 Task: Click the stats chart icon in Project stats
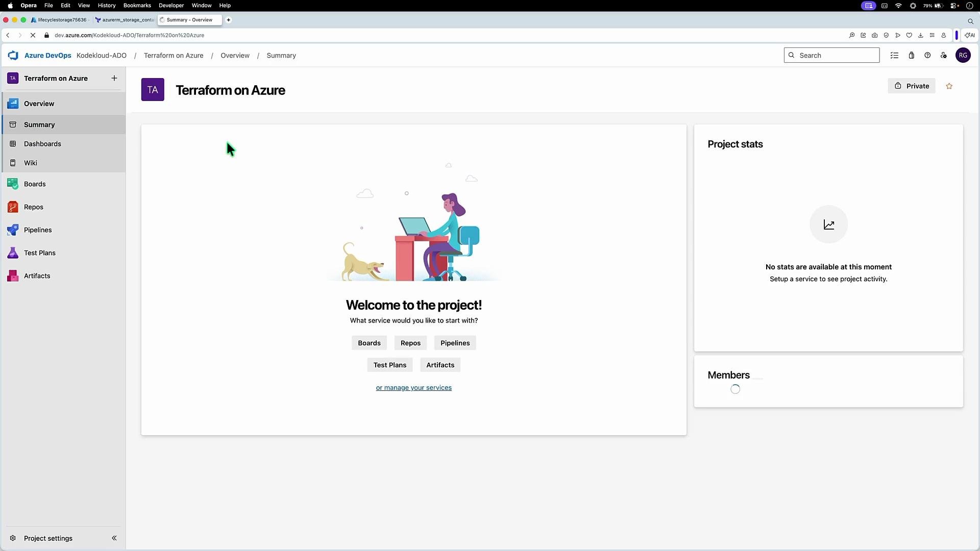829,224
